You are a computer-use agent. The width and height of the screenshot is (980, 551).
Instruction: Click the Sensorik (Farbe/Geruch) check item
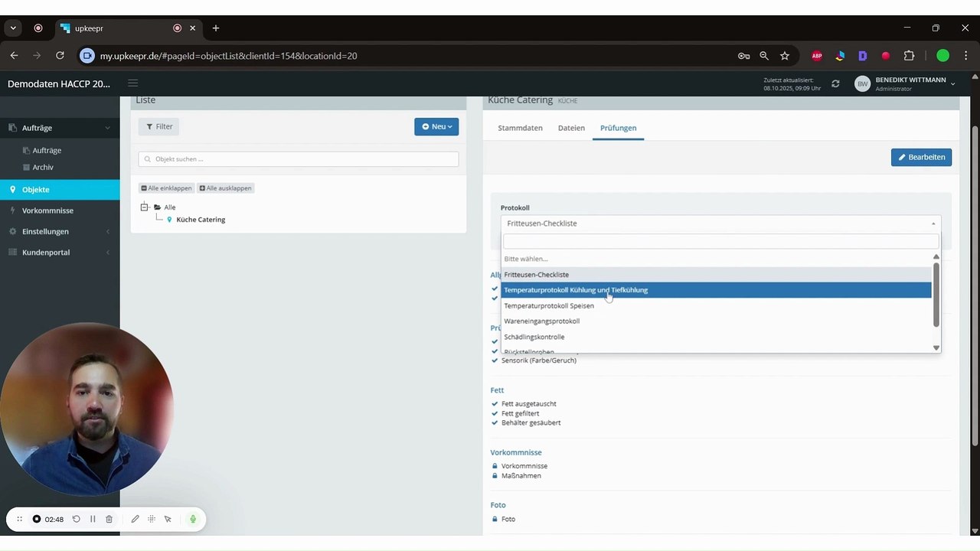pos(534,360)
